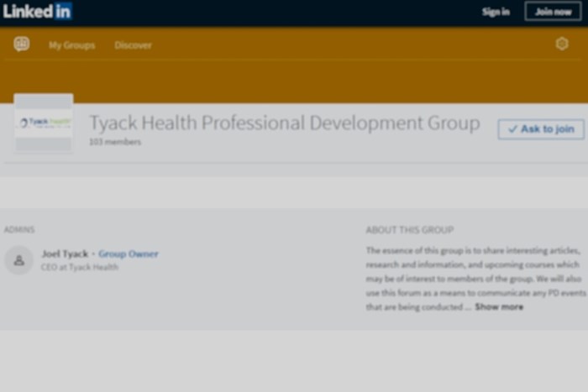The height and width of the screenshot is (392, 588).
Task: Click the LinkedIn logo
Action: point(37,12)
